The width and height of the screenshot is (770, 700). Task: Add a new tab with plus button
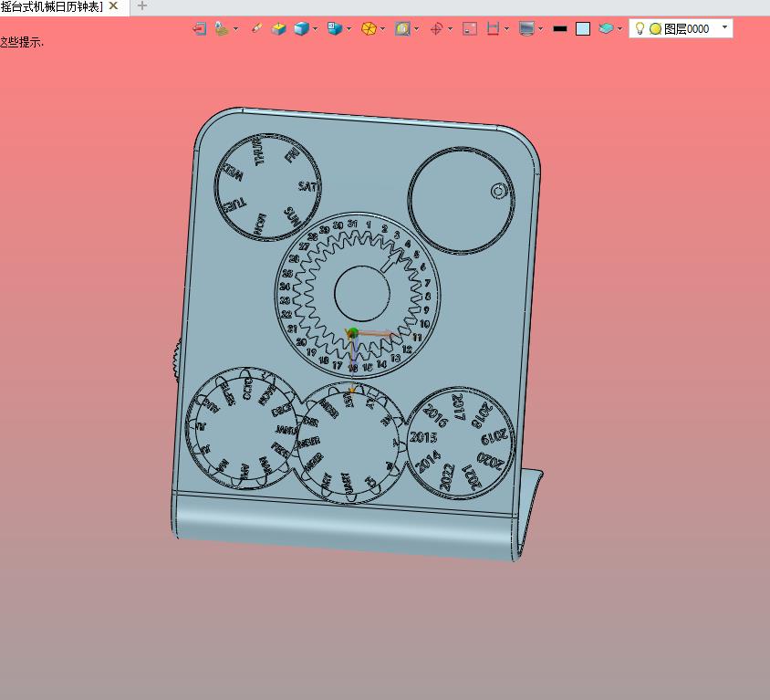142,5
